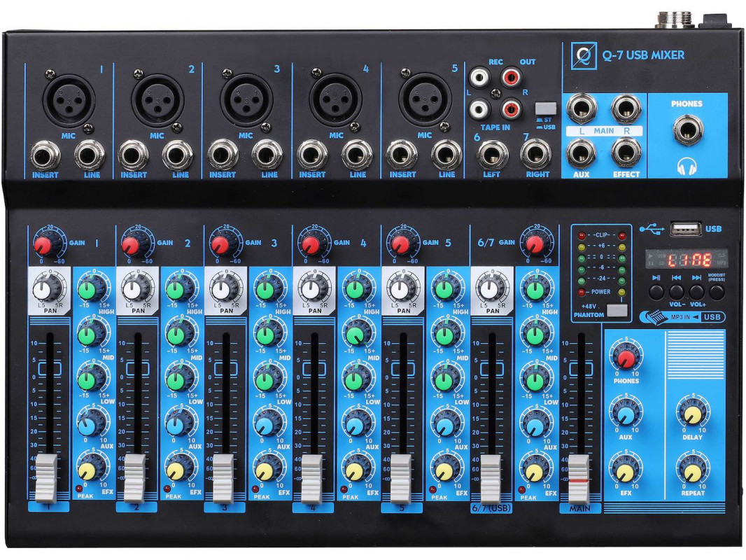Click the red GAIN knob on channel 3
Image resolution: width=746 pixels, height=560 pixels.
click(220, 245)
